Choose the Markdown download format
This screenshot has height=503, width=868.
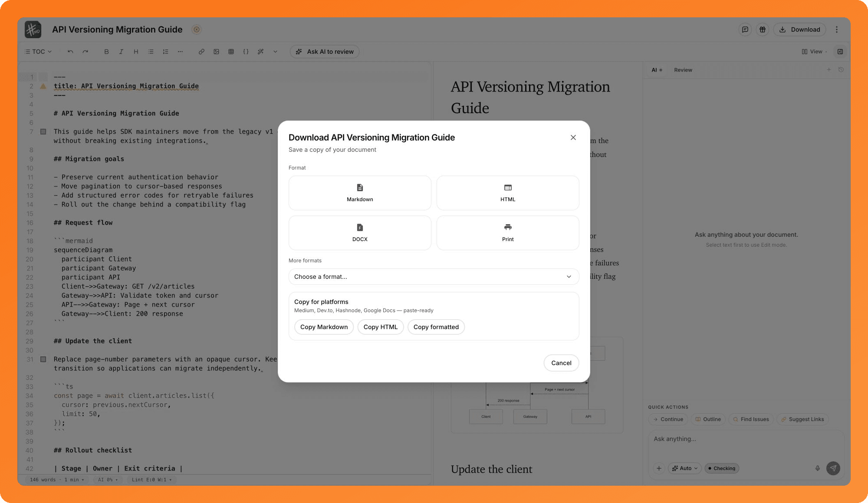360,193
